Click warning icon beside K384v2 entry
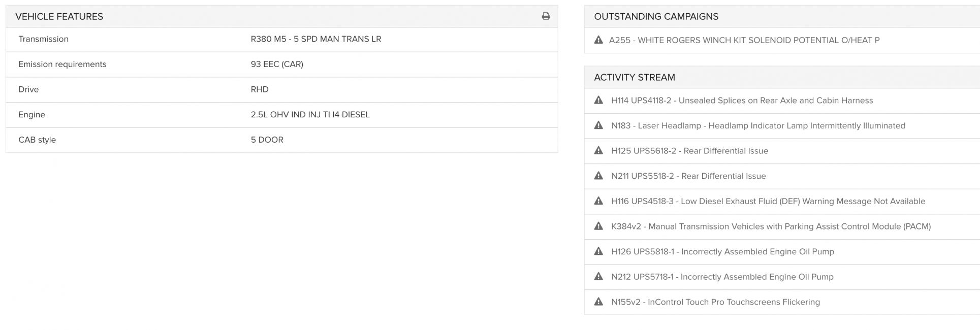Viewport: 980px width, 330px height. [598, 226]
